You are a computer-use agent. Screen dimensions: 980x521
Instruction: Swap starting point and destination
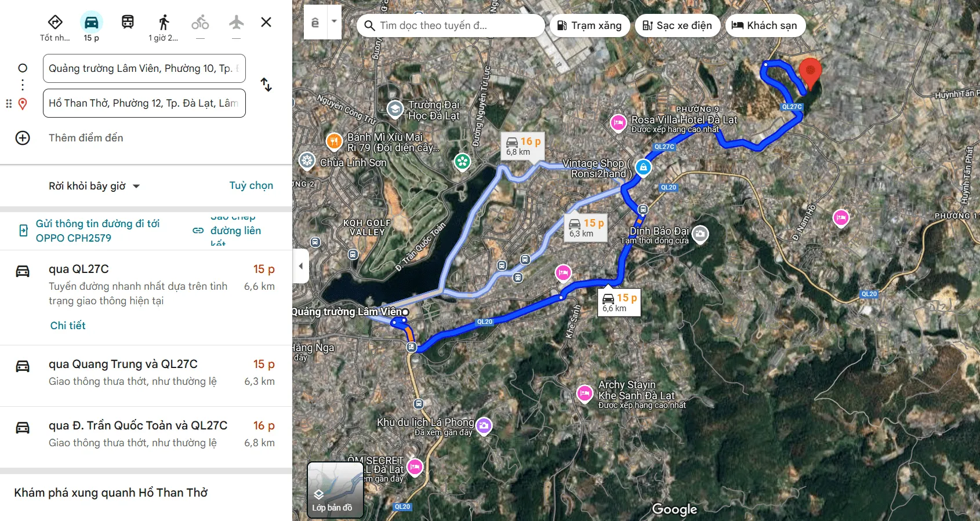tap(266, 85)
